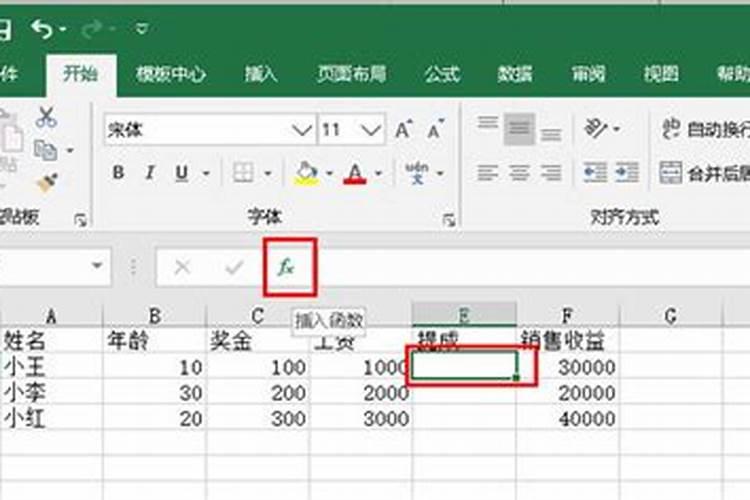Click the 合并后居中 merge button
Viewport: 750px width, 500px height.
tap(671, 173)
